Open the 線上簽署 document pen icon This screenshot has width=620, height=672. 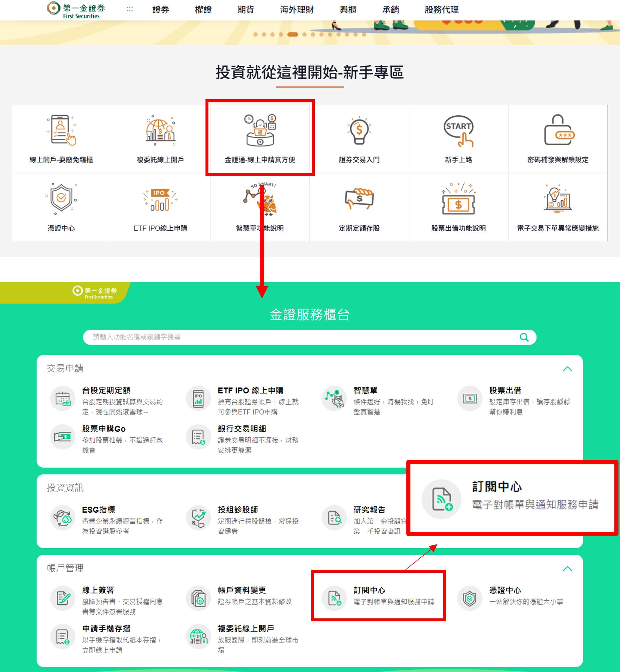pos(63,598)
